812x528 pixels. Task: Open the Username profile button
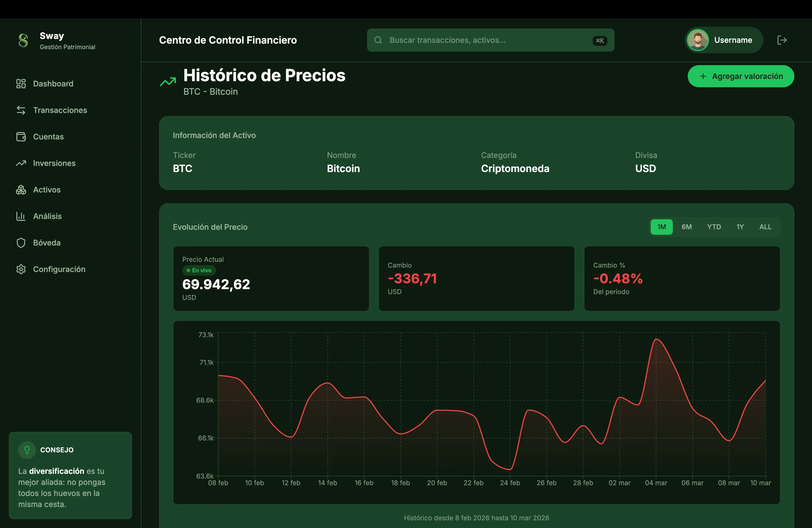[x=723, y=40]
